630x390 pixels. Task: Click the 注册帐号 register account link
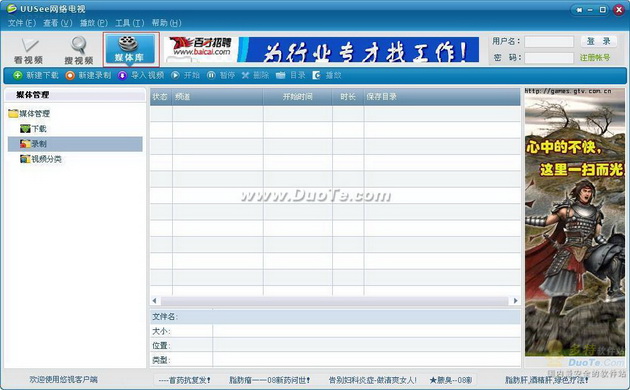(595, 57)
